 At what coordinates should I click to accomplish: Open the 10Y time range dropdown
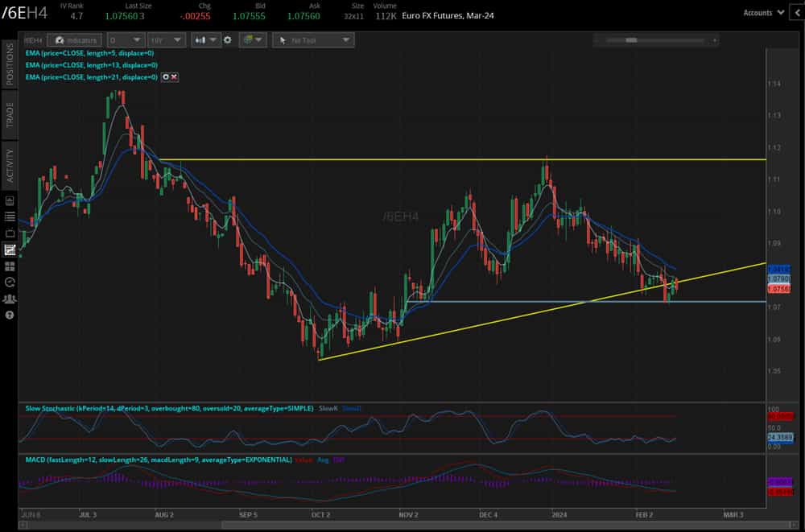pyautogui.click(x=167, y=40)
